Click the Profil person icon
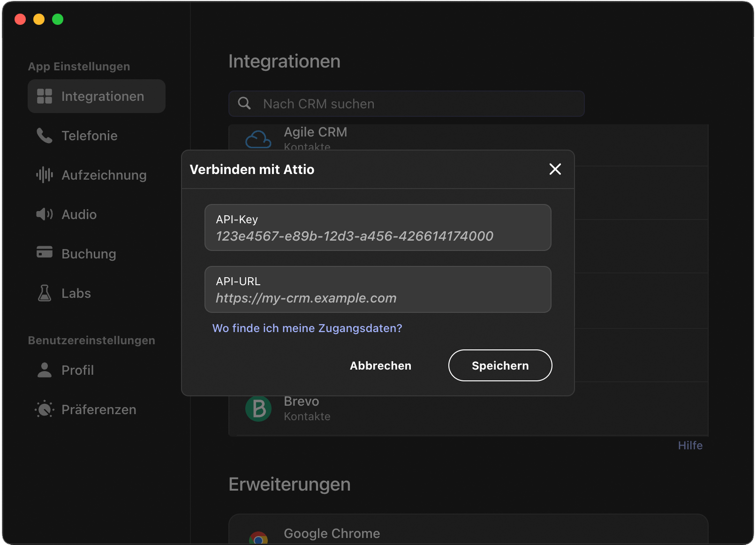The image size is (756, 545). coord(45,370)
